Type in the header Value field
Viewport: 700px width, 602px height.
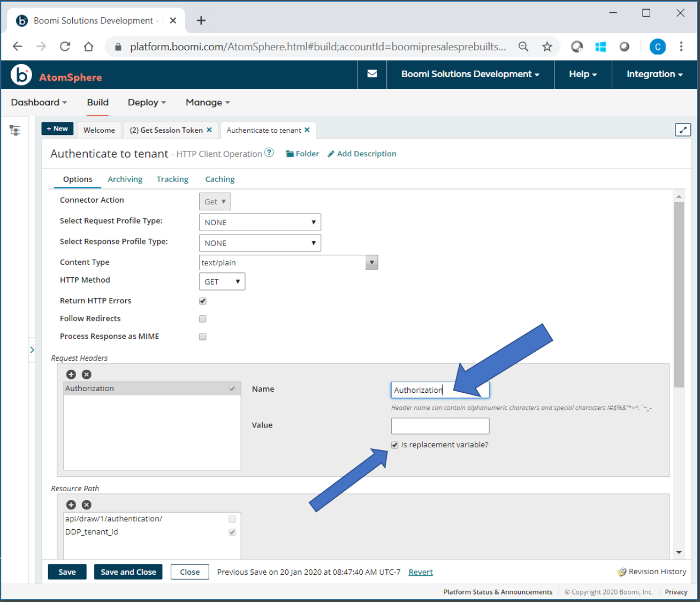pyautogui.click(x=440, y=425)
